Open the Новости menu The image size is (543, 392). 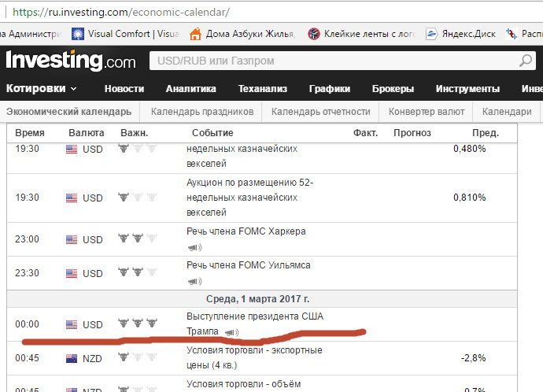pos(124,89)
